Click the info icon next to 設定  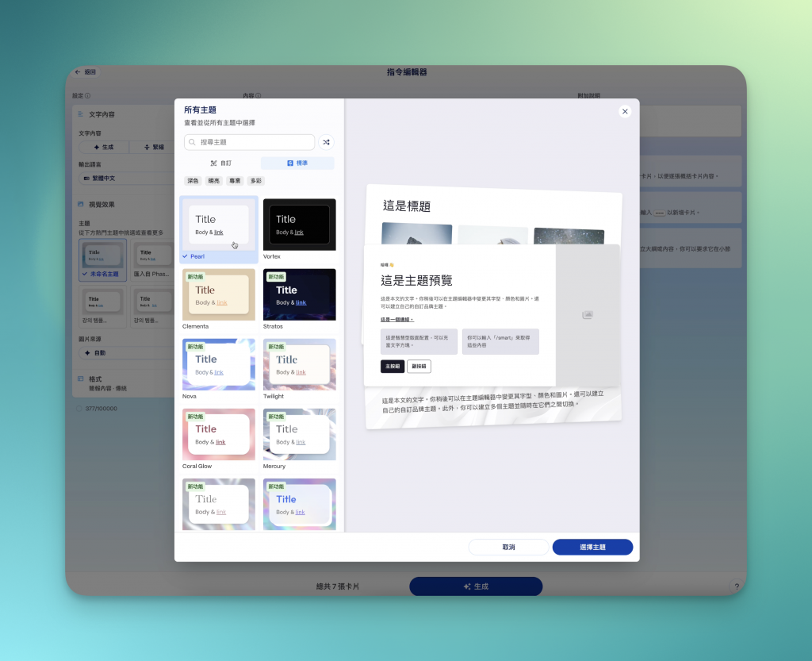point(87,96)
